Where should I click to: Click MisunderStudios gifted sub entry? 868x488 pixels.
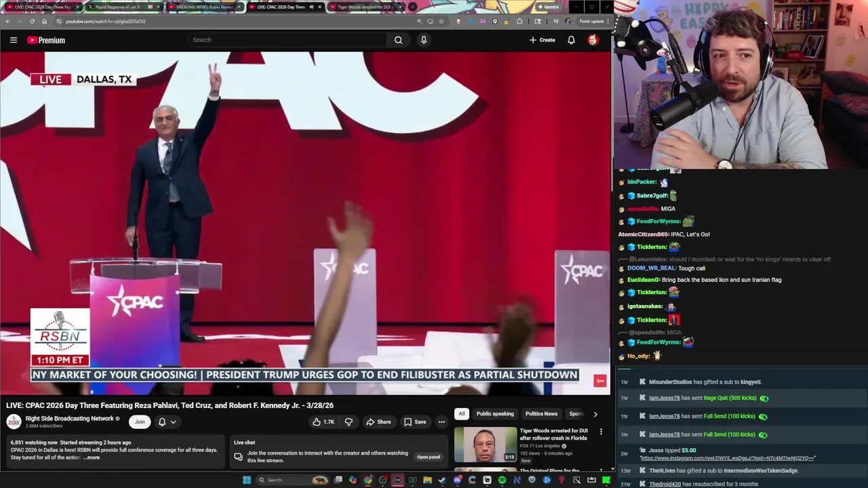coord(743,382)
